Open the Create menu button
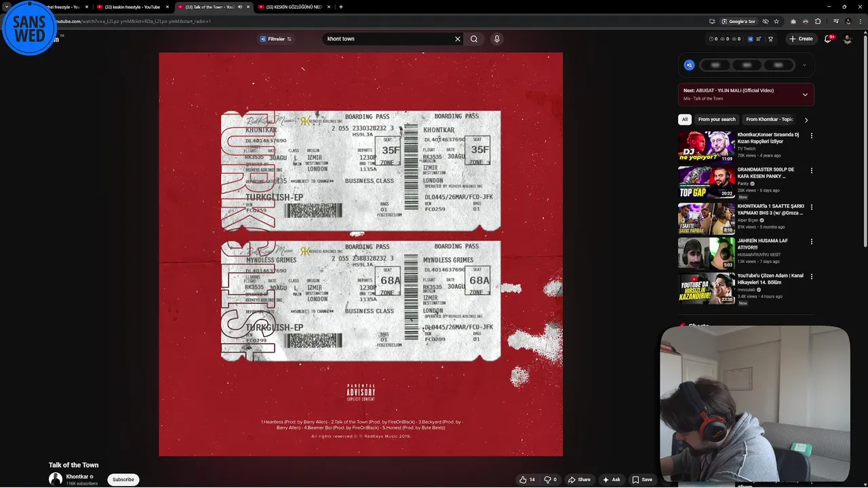The height and width of the screenshot is (488, 868). (x=801, y=39)
